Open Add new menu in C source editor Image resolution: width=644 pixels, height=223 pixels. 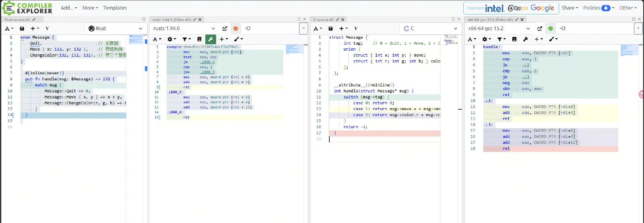(343, 29)
